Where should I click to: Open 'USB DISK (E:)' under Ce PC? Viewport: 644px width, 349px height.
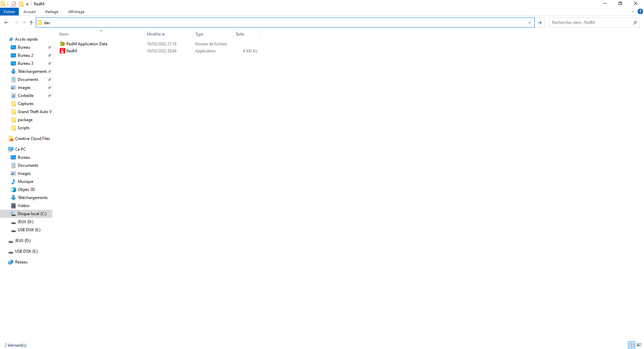click(x=29, y=230)
